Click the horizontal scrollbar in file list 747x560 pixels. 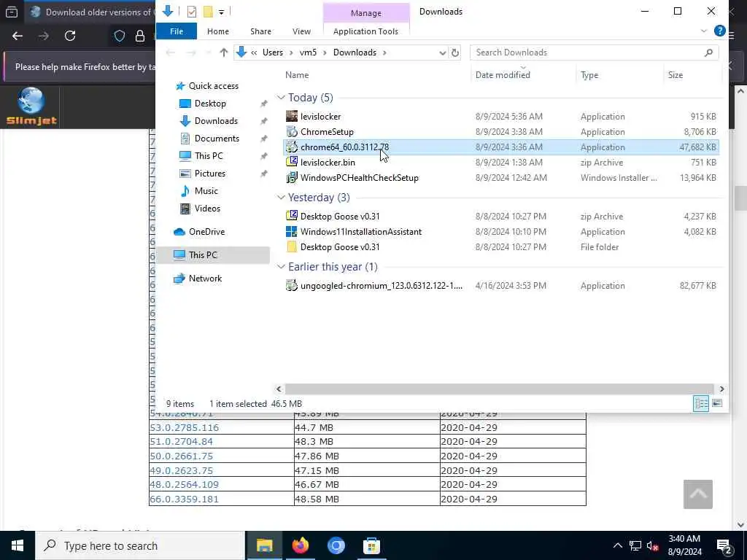(x=499, y=389)
